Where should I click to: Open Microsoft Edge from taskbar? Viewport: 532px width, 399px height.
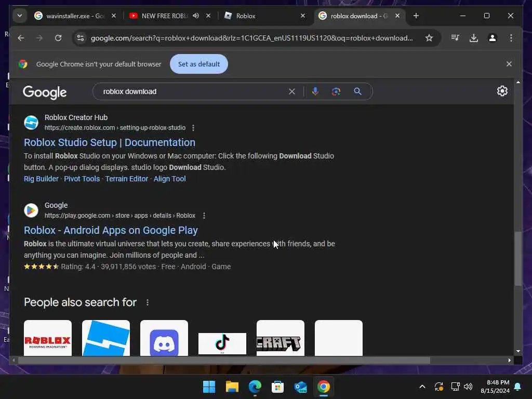255,387
